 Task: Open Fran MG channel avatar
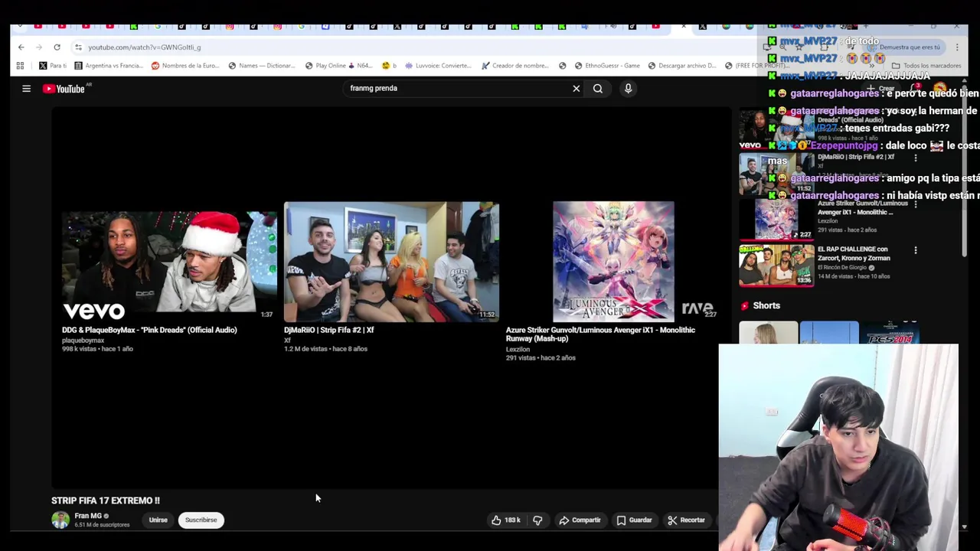click(60, 520)
